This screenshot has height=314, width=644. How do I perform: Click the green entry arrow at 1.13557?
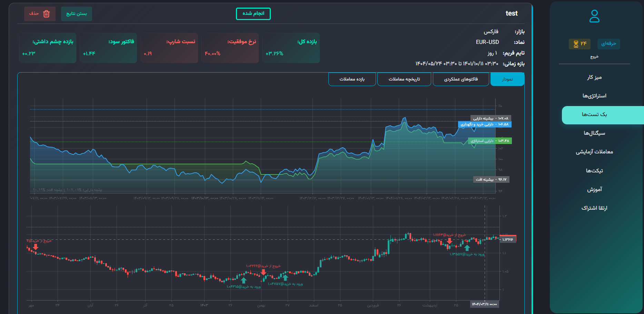point(467,248)
